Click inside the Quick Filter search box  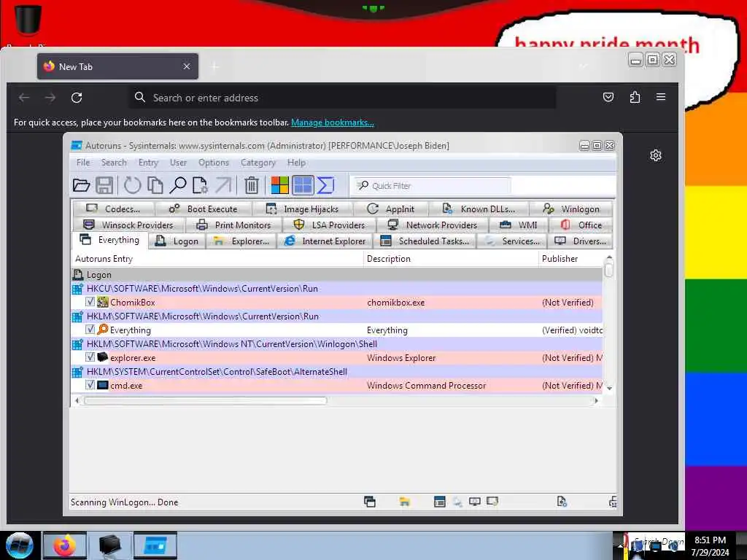click(432, 186)
